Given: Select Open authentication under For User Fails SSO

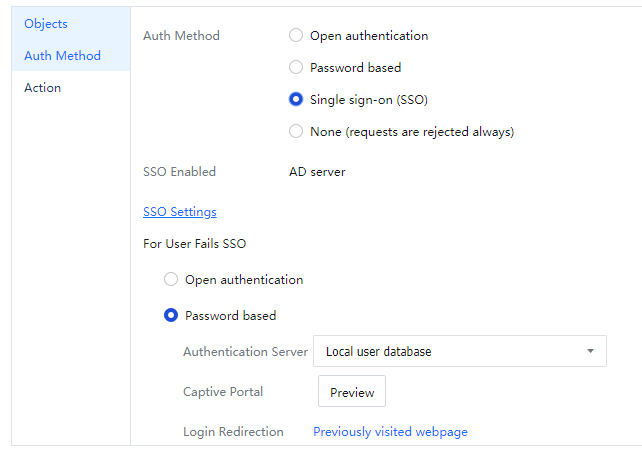Looking at the screenshot, I should 171,280.
